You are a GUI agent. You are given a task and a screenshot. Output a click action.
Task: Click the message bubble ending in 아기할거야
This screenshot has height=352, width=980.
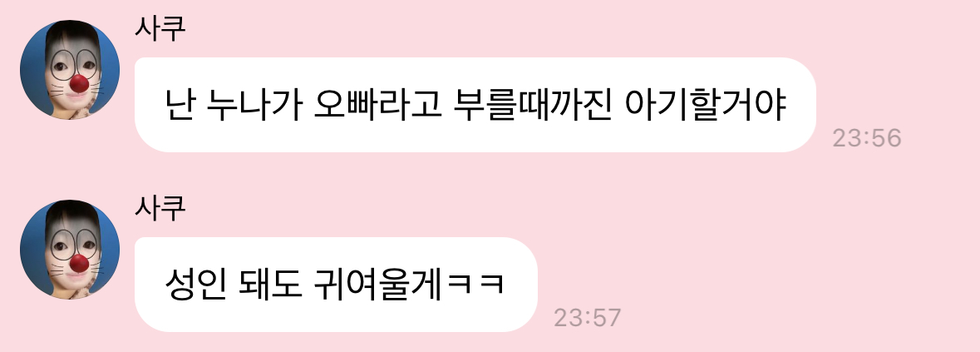click(475, 105)
